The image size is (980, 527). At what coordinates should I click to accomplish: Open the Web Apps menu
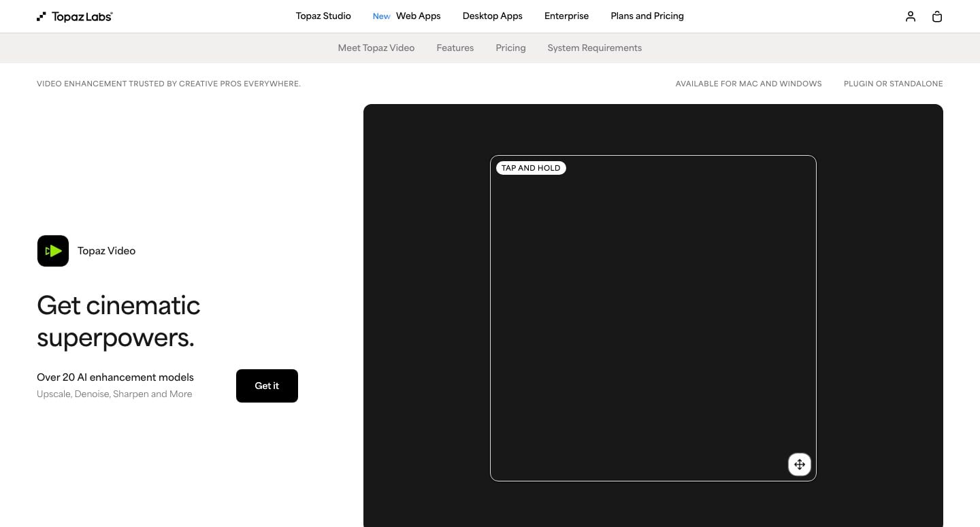click(x=419, y=16)
